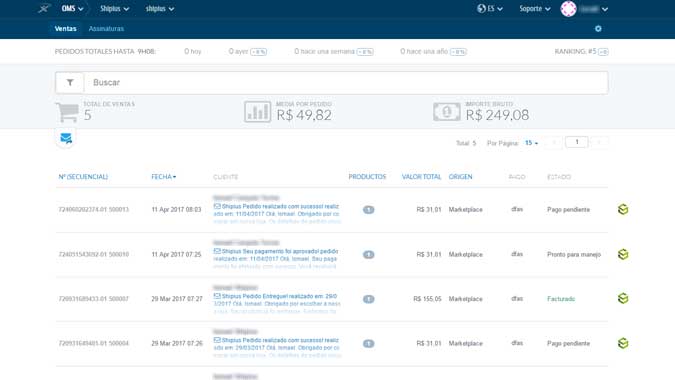Viewport: 675px width, 380px height.
Task: Open the filter funnel button
Action: 70,83
